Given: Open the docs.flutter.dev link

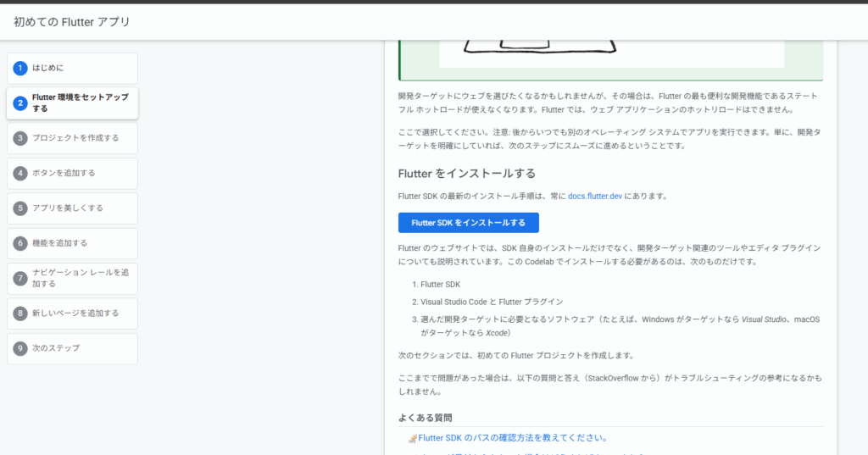Looking at the screenshot, I should point(595,196).
